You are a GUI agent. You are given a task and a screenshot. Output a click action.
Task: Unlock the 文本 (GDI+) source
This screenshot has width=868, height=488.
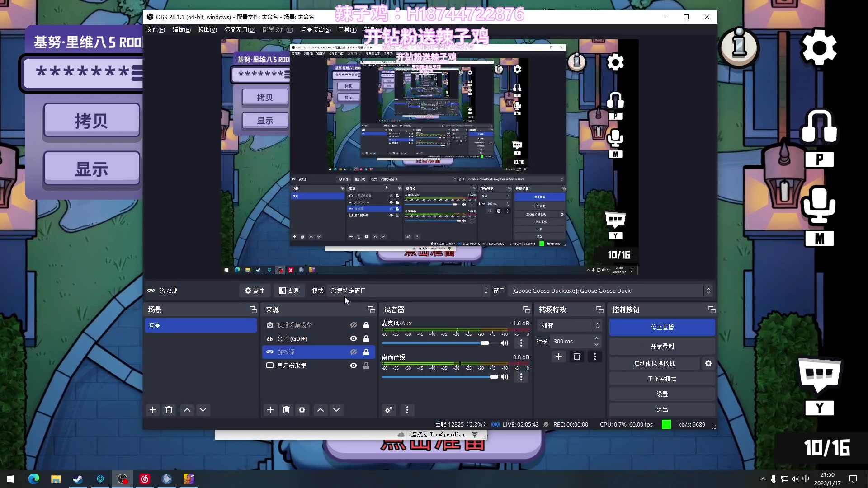(x=366, y=338)
